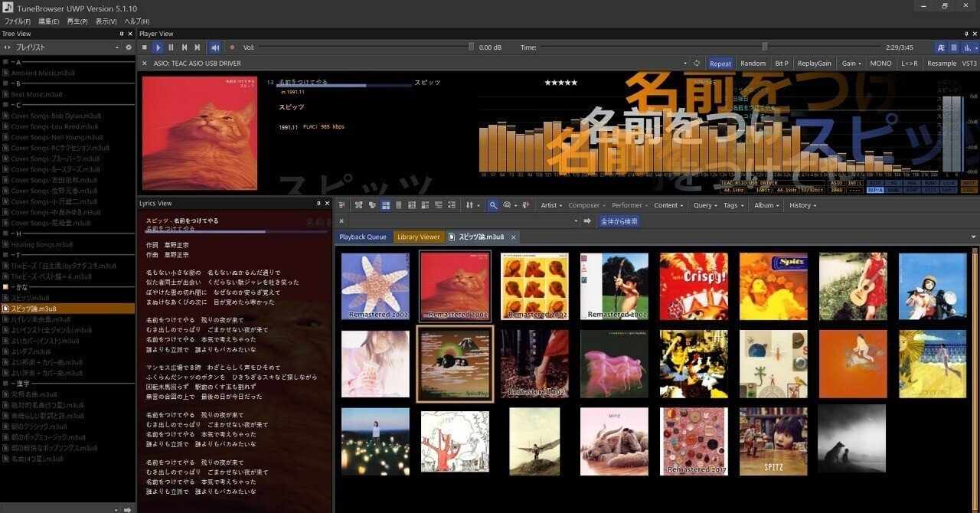This screenshot has height=513, width=980.
Task: Toggle MONO output
Action: 880,64
